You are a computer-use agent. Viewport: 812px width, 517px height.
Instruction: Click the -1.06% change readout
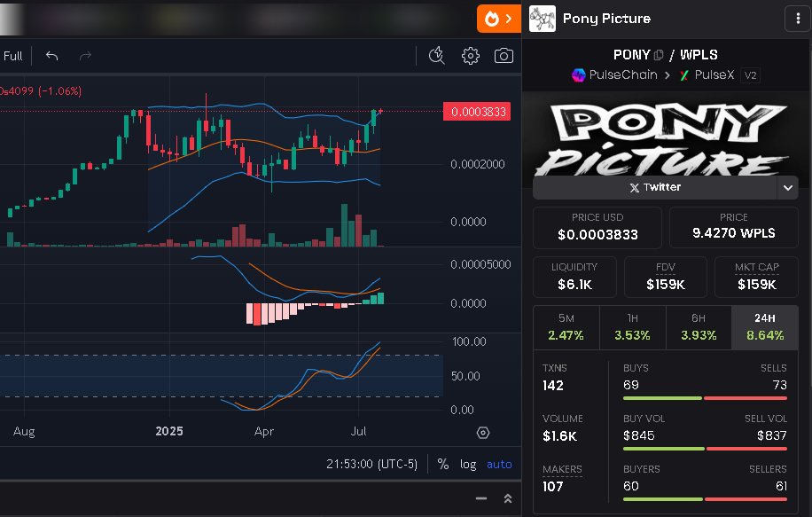coord(60,91)
